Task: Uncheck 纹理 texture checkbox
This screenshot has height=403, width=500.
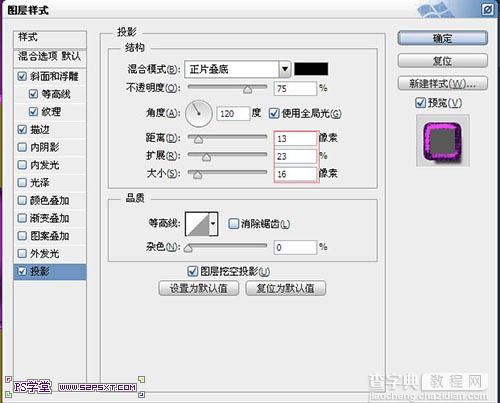Action: (x=33, y=112)
